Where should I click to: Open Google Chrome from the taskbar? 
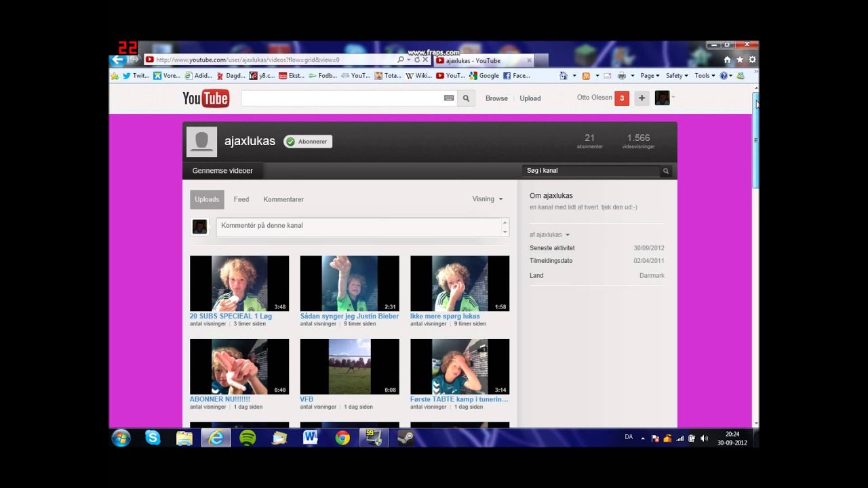click(x=342, y=438)
